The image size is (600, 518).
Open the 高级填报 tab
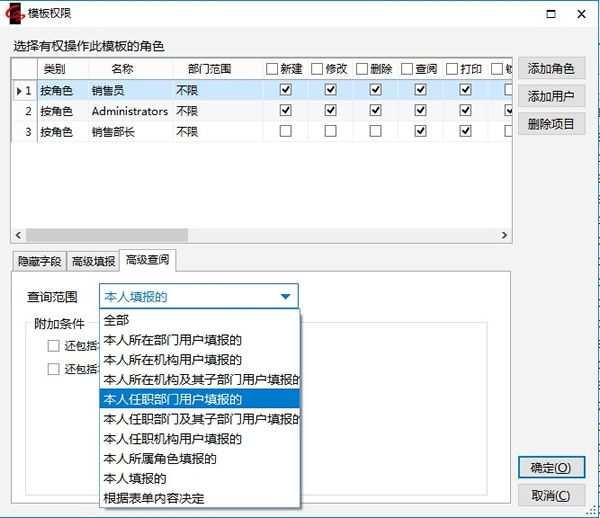click(93, 262)
